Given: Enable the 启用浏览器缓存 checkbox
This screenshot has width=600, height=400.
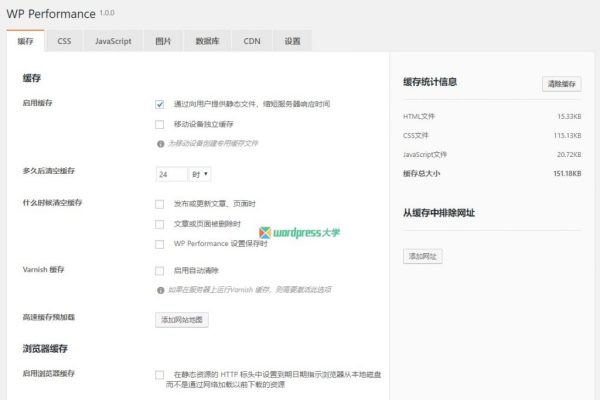Looking at the screenshot, I should [x=160, y=374].
